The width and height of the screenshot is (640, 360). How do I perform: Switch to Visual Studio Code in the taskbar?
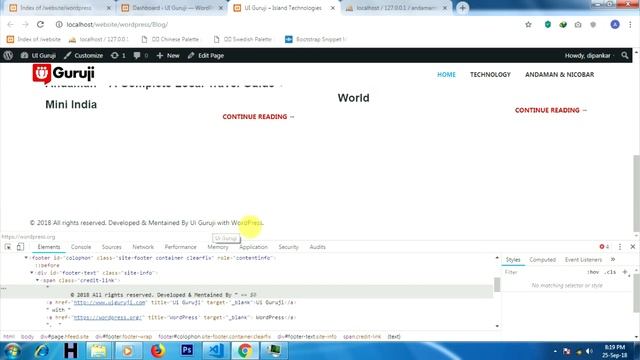click(x=216, y=351)
